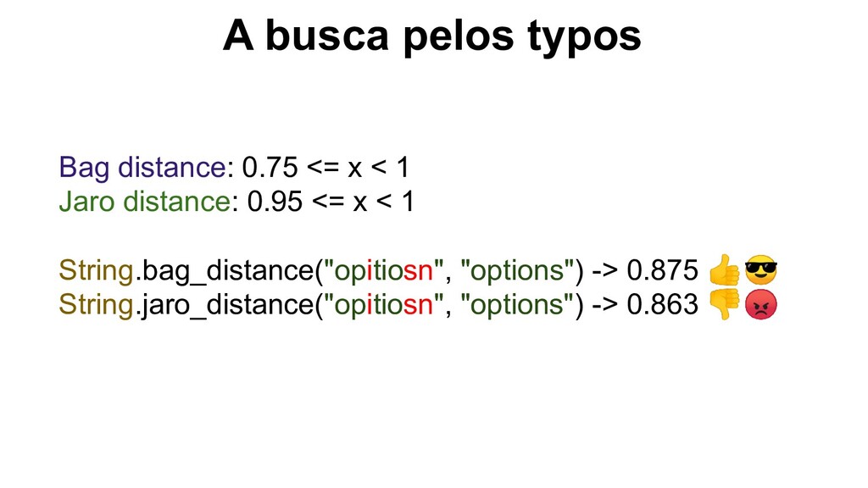The height and width of the screenshot is (488, 868).
Task: Select the purple 'Bag distance' label
Action: 142,167
